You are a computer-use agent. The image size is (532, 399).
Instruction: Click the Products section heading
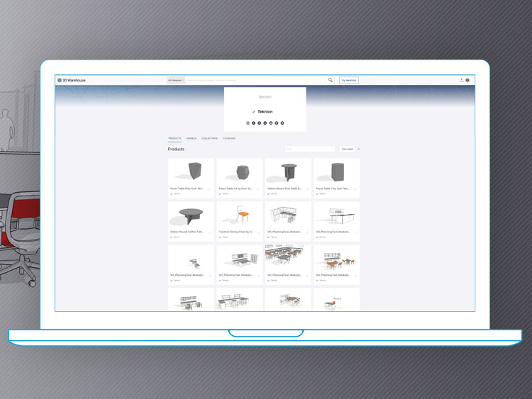(x=176, y=149)
